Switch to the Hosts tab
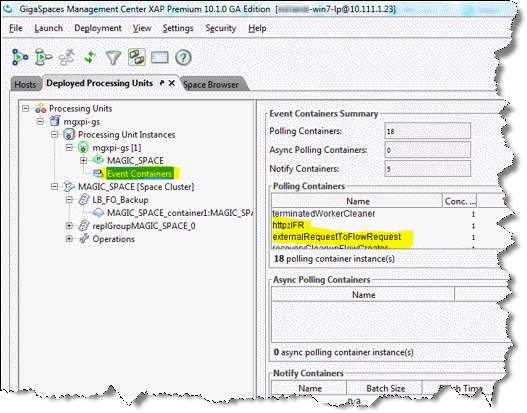The height and width of the screenshot is (413, 527). (x=25, y=84)
